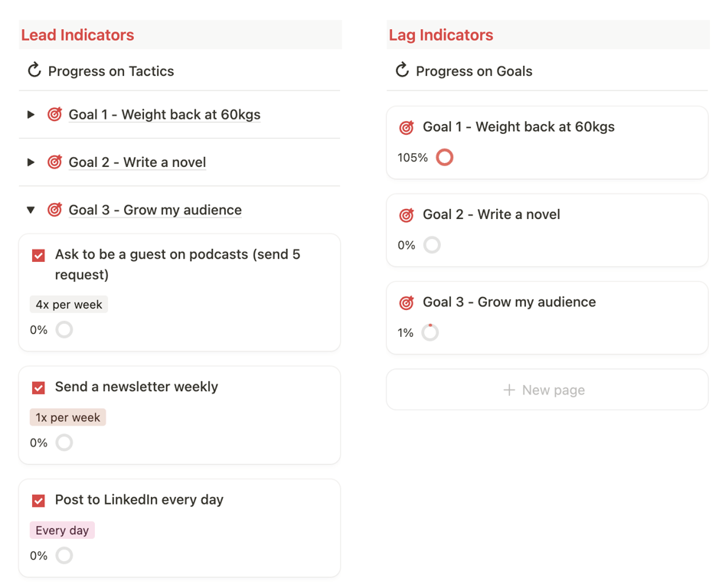Select the target icon next to Goal 1 lead indicator

point(54,113)
